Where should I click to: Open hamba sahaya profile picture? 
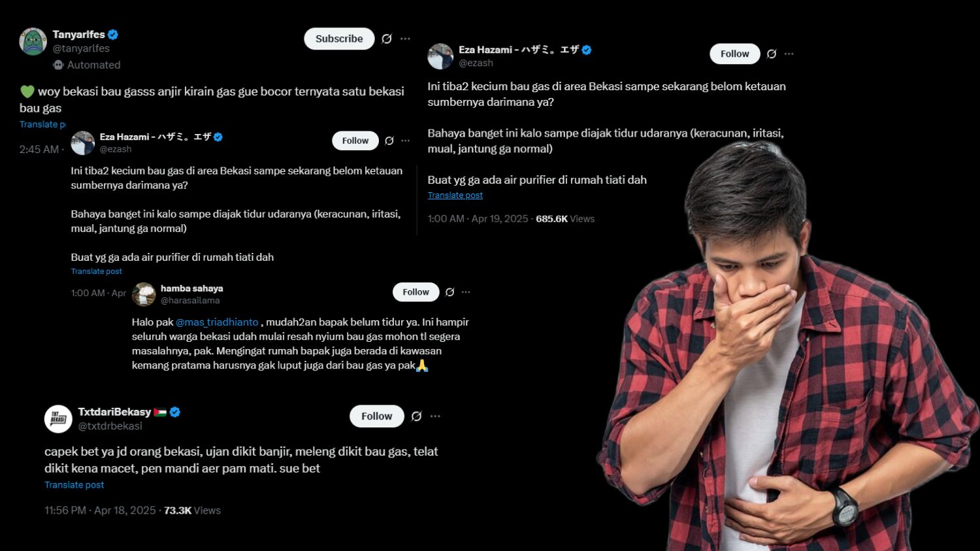point(144,294)
